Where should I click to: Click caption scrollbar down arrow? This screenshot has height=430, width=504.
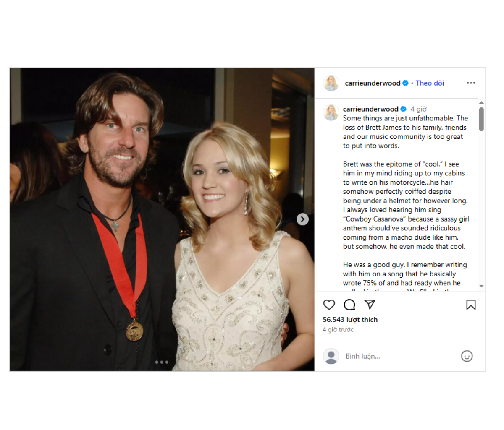tap(481, 286)
